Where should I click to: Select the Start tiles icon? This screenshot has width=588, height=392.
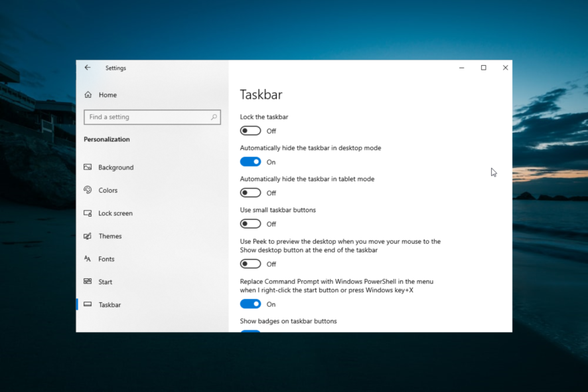coord(88,281)
